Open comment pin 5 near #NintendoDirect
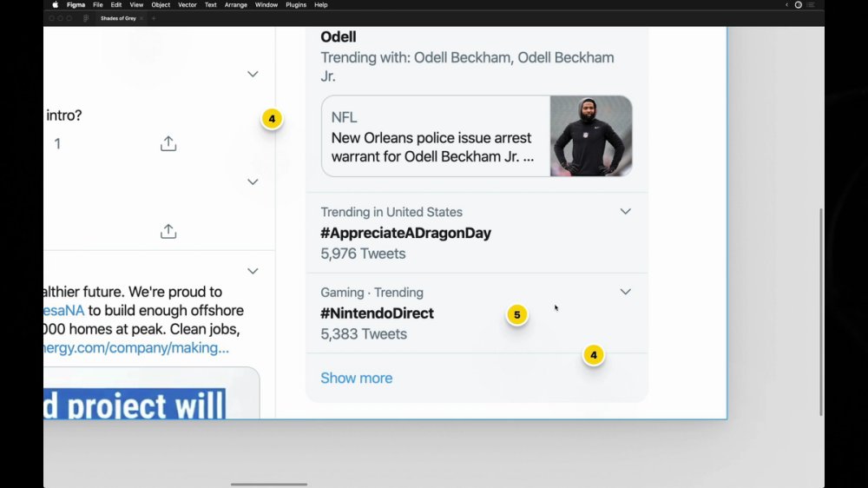Screen dimensions: 868x488 tap(517, 314)
